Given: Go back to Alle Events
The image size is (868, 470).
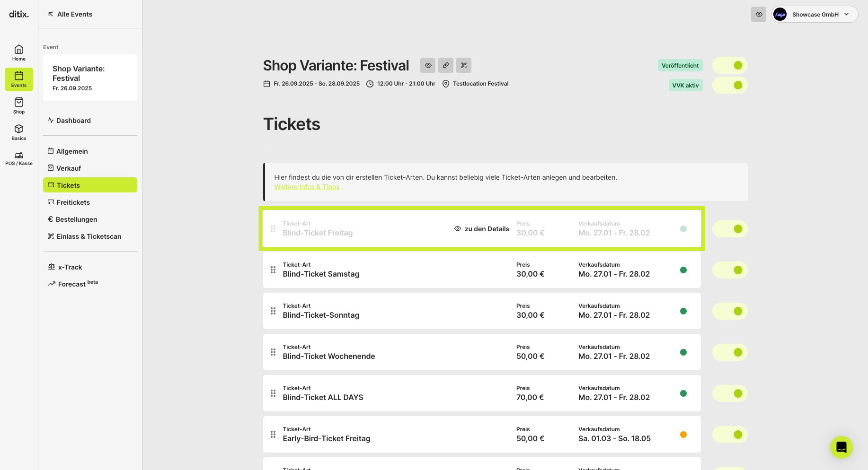Looking at the screenshot, I should (x=70, y=14).
